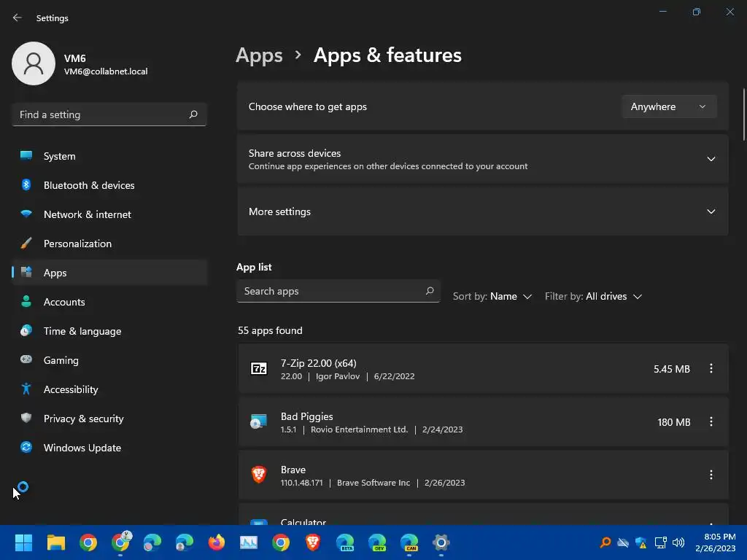Launch Firefox from the taskbar
Screen dimensions: 747x560
(x=216, y=542)
